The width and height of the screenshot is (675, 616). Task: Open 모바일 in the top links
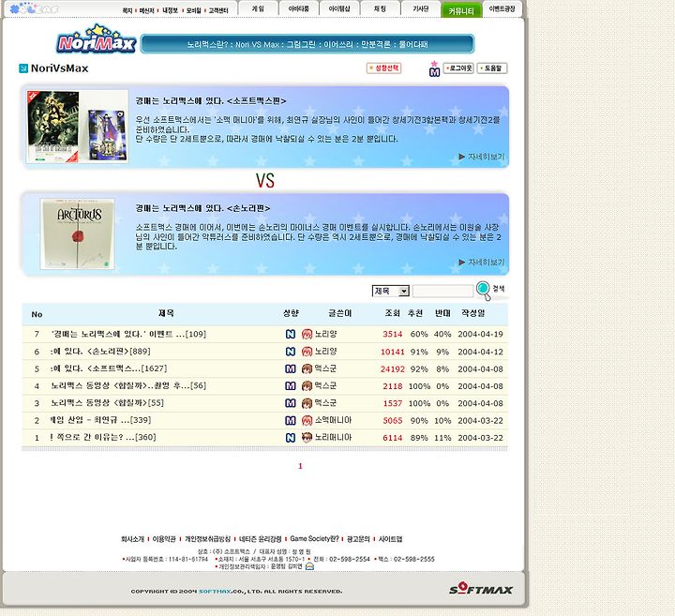click(193, 10)
